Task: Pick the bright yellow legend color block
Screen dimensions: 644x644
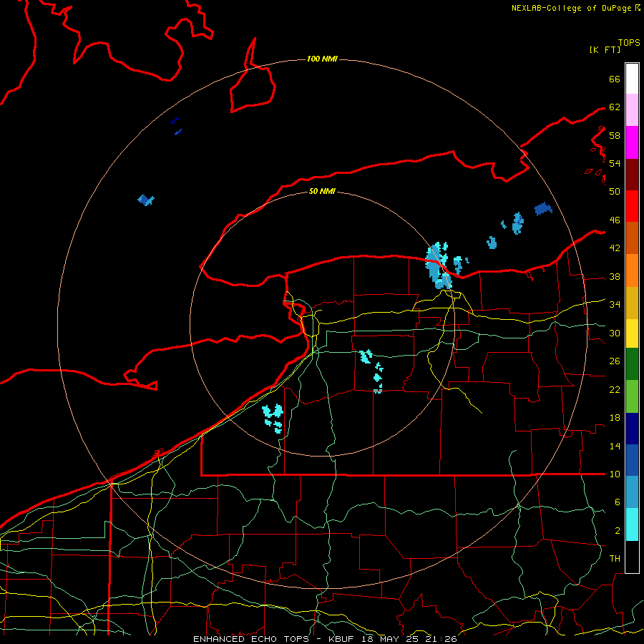Action: click(632, 333)
